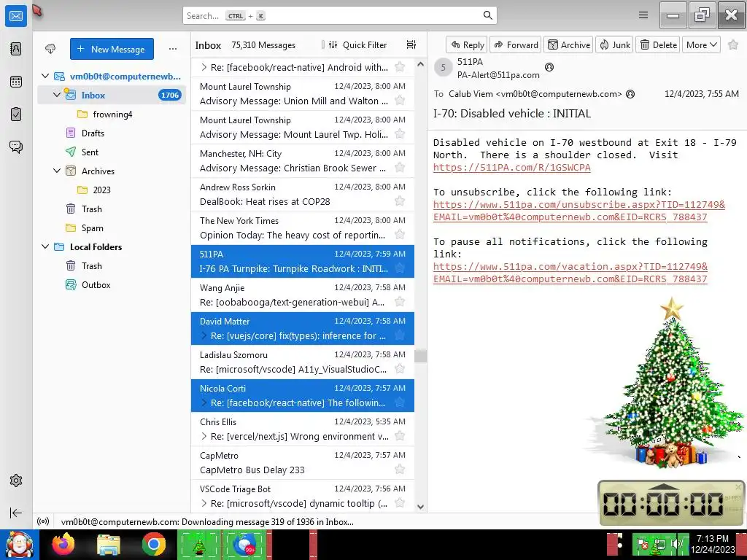The image size is (747, 560).
Task: Select the Sent folder
Action: [x=112, y=152]
